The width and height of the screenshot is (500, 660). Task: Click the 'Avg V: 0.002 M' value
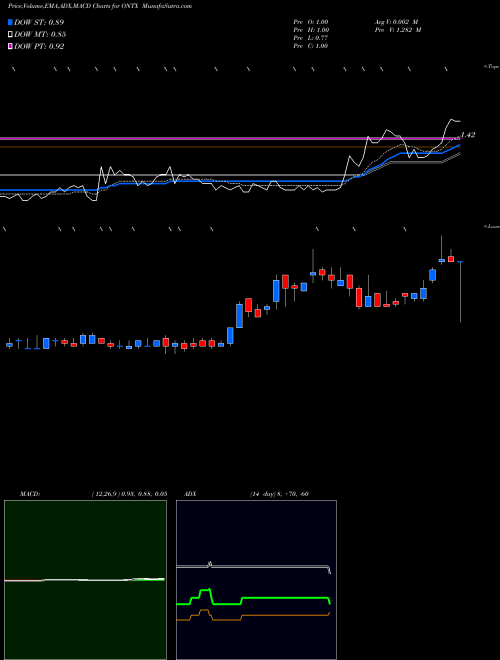(x=396, y=22)
